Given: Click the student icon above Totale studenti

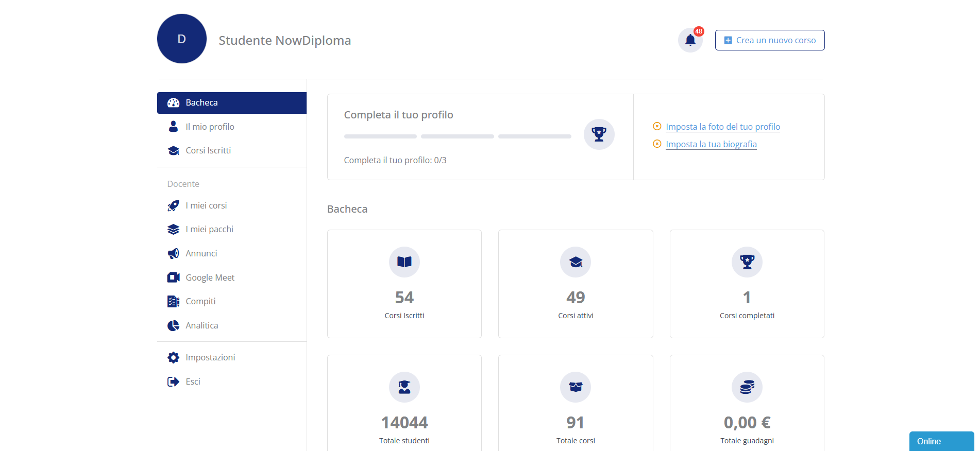Looking at the screenshot, I should [404, 387].
